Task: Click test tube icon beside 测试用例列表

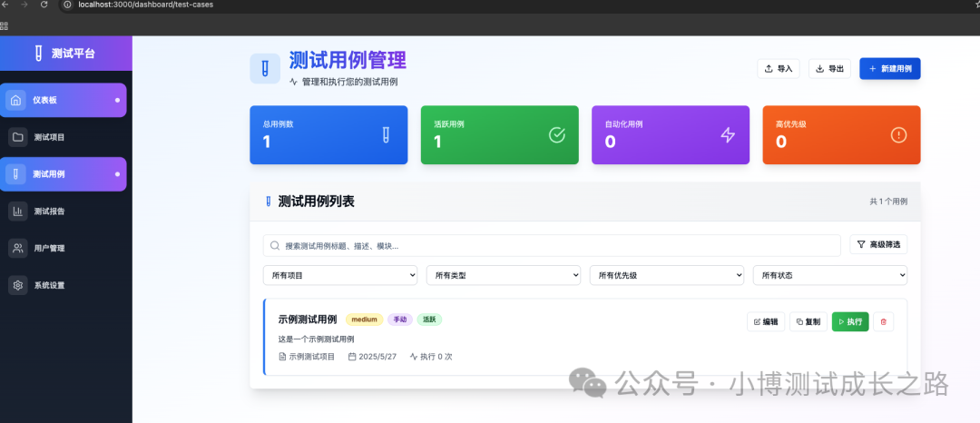Action: [x=269, y=202]
